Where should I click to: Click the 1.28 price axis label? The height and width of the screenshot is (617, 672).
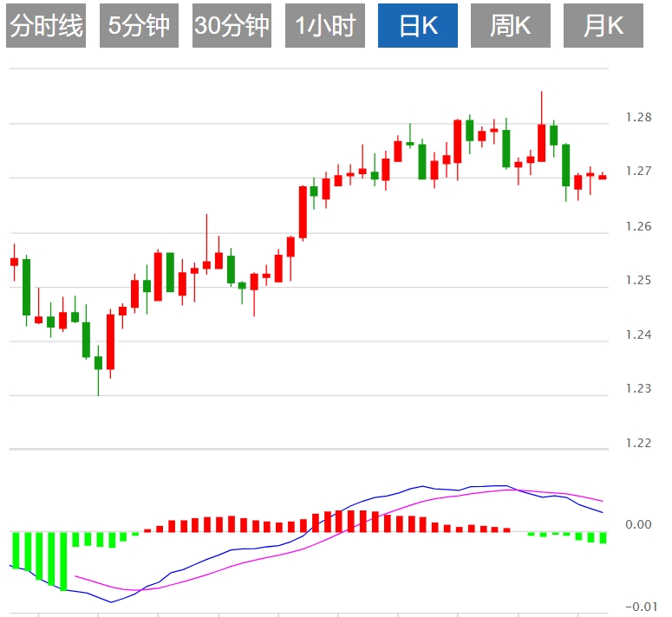tap(637, 117)
